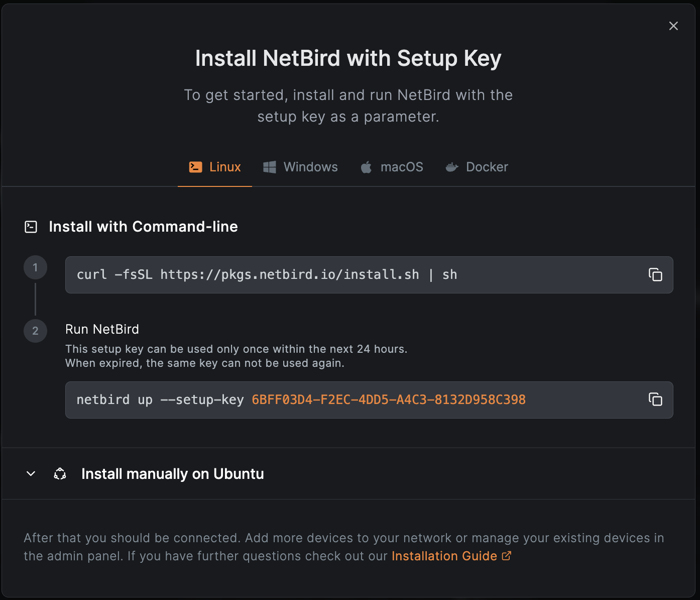Copy the curl install command

[x=655, y=274]
